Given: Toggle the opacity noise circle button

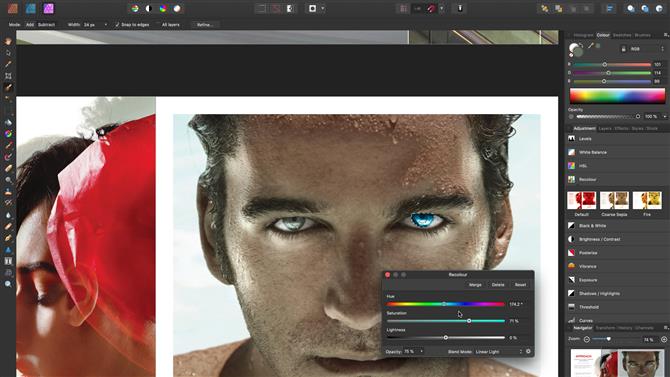Looking at the screenshot, I should click(x=571, y=116).
